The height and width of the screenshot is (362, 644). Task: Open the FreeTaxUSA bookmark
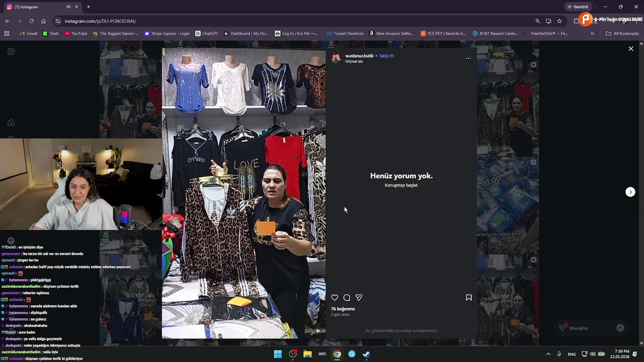point(546,34)
